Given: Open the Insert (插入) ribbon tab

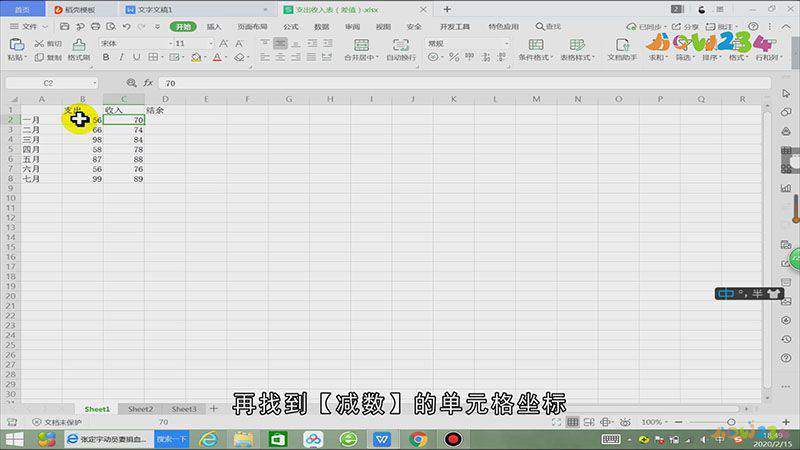Looking at the screenshot, I should (214, 27).
